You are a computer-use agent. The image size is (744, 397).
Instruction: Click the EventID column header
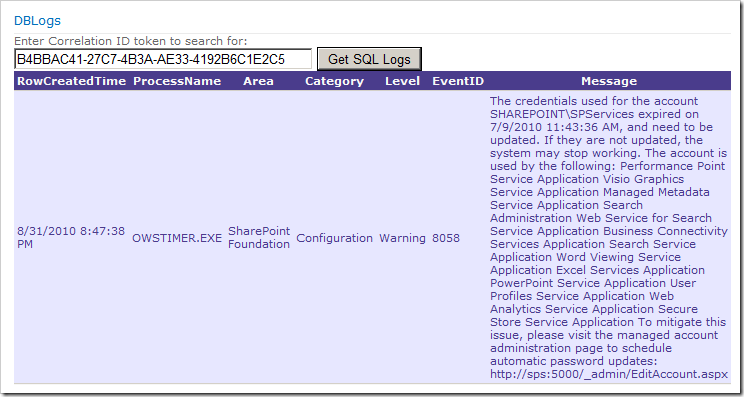point(458,81)
